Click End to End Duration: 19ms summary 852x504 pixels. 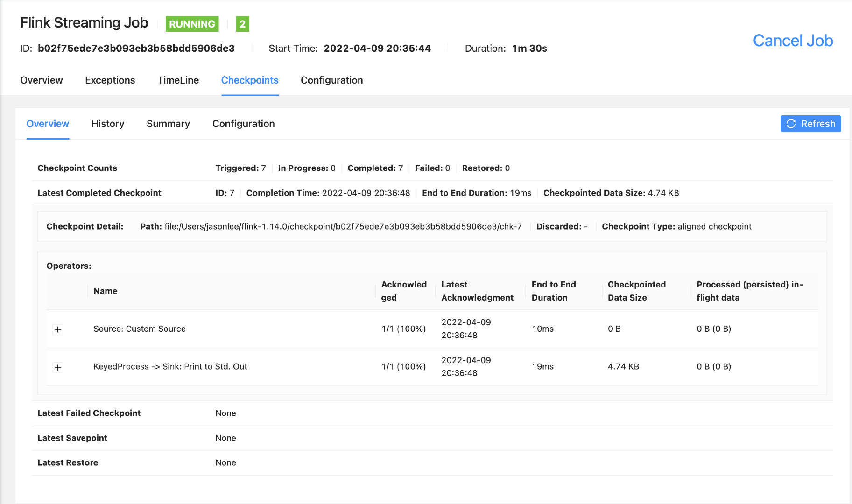(477, 193)
